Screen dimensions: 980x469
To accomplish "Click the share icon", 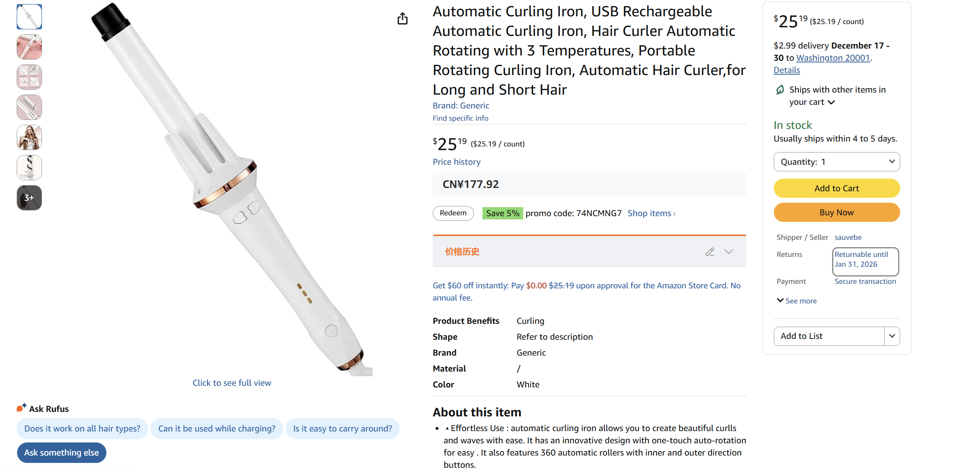I will 403,18.
